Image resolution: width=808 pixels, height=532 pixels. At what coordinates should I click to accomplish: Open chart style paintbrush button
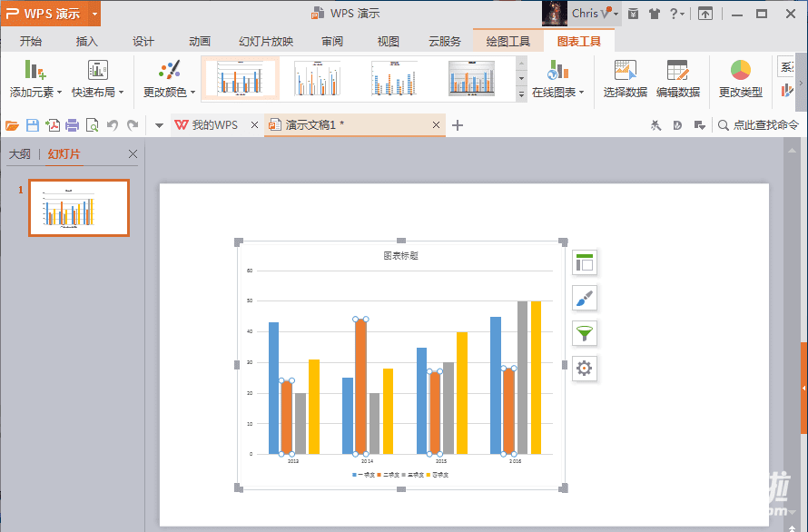tap(585, 298)
